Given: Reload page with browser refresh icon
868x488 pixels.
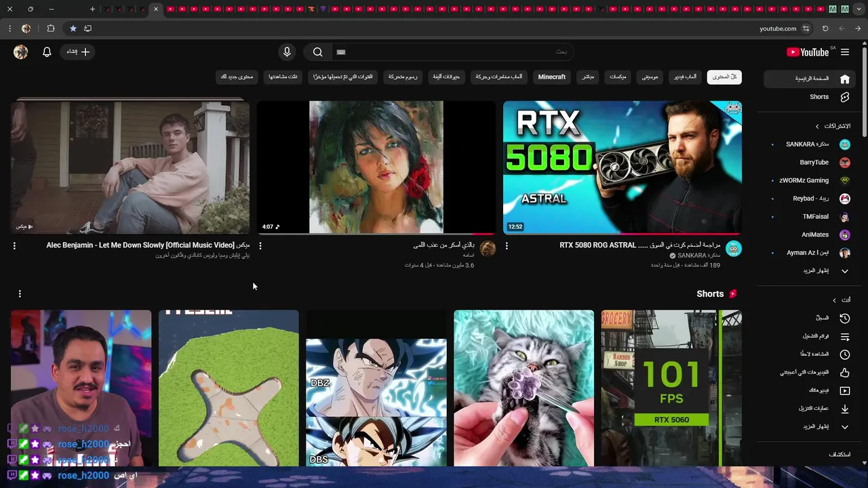Looking at the screenshot, I should click(x=825, y=28).
